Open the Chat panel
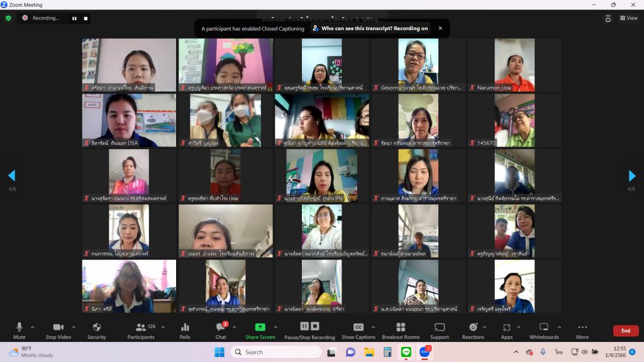Image resolution: width=644 pixels, height=362 pixels. tap(221, 330)
